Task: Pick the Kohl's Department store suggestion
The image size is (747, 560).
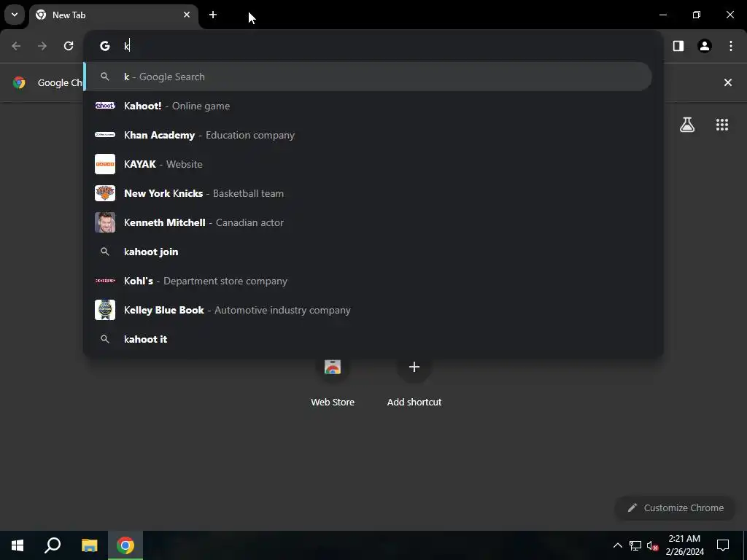Action: tap(373, 281)
